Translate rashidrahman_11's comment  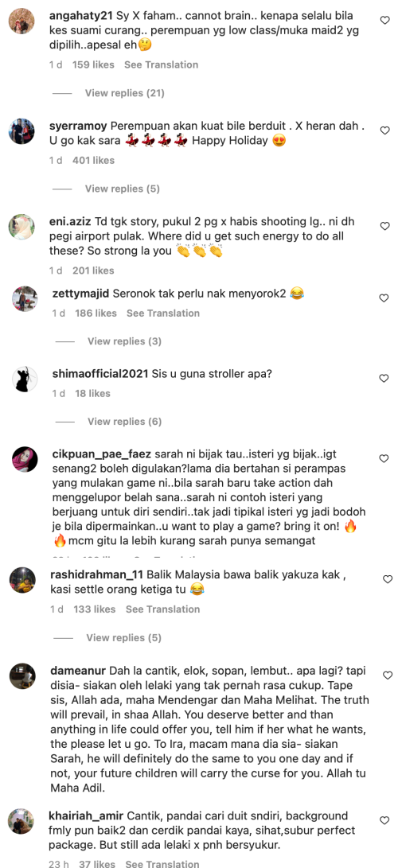(x=162, y=609)
